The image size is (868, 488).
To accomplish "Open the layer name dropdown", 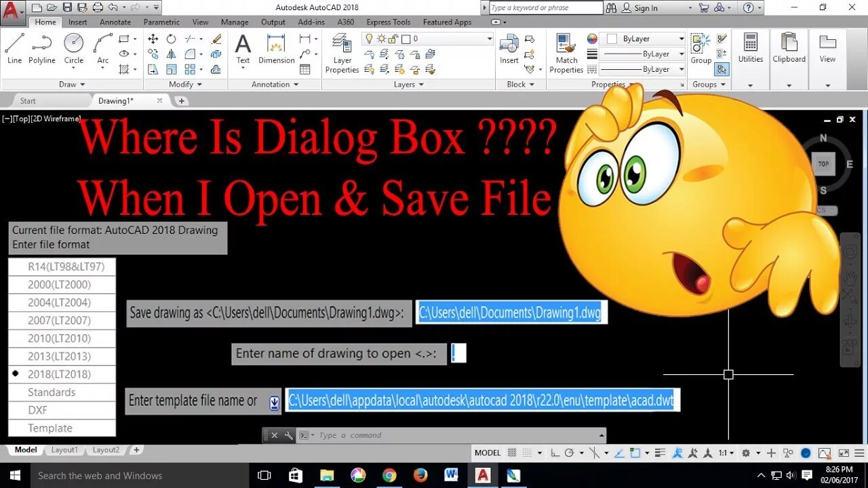I will [489, 39].
